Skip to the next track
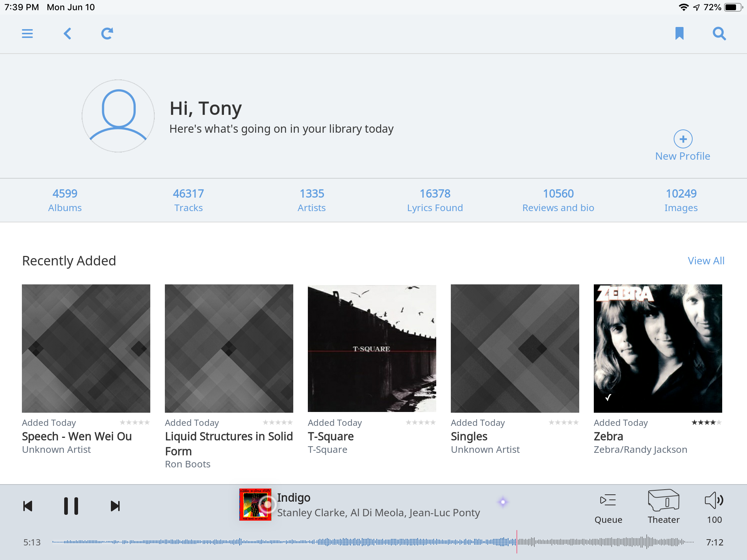Viewport: 747px width, 560px height. [x=115, y=506]
